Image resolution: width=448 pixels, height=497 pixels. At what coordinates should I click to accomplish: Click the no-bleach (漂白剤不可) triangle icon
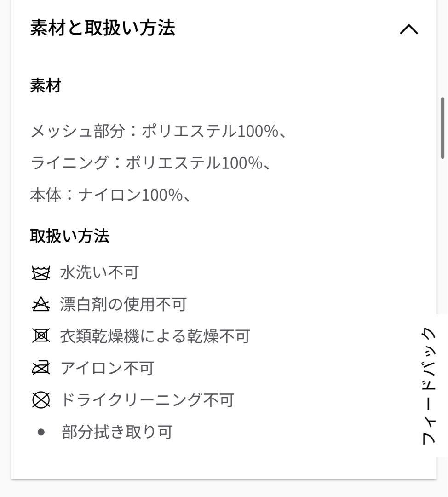pos(41,304)
